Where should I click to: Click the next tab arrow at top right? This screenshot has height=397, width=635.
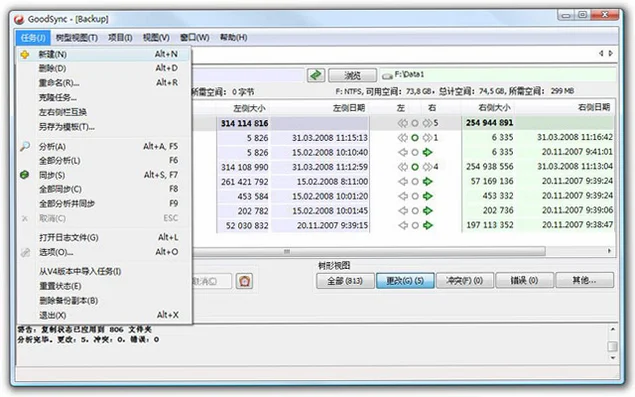610,53
